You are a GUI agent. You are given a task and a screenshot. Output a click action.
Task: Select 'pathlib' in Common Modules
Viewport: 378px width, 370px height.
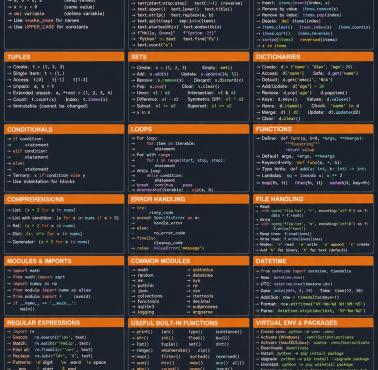coord(143,286)
